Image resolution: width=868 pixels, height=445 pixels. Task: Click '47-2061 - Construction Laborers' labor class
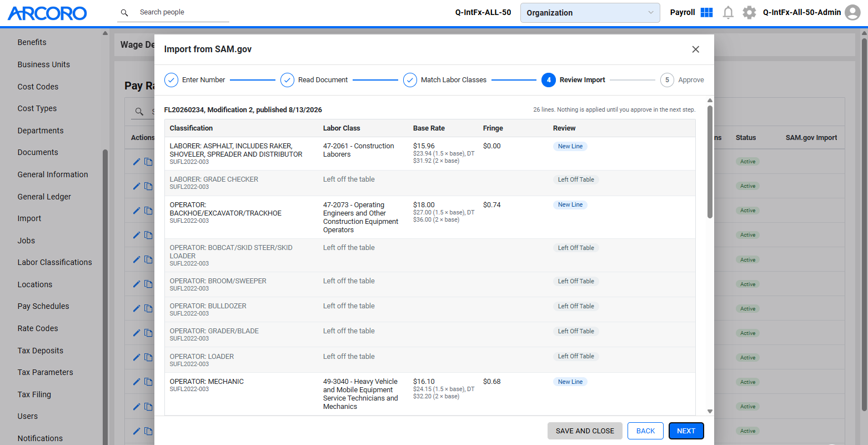coord(359,150)
